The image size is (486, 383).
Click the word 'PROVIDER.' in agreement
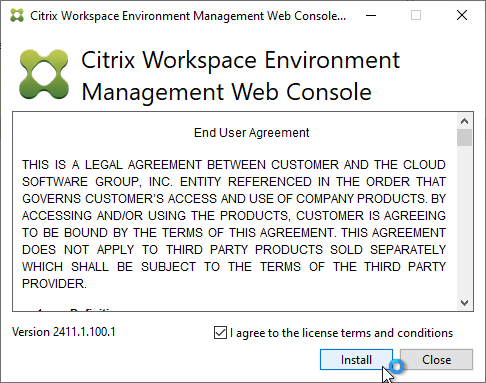[x=54, y=284]
